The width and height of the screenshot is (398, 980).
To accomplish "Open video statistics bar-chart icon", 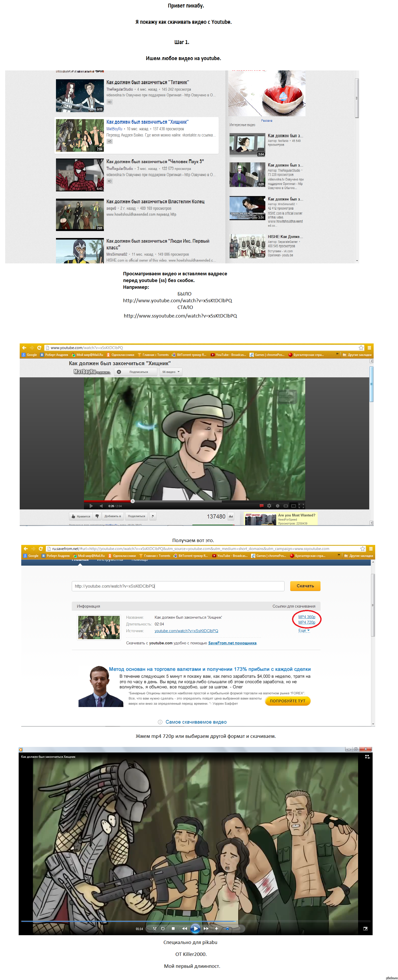I will pyautogui.click(x=231, y=517).
